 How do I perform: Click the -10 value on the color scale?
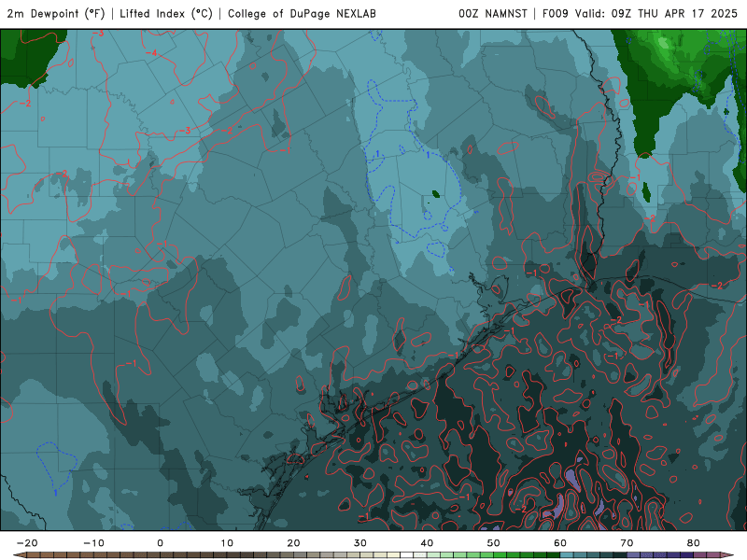(93, 543)
